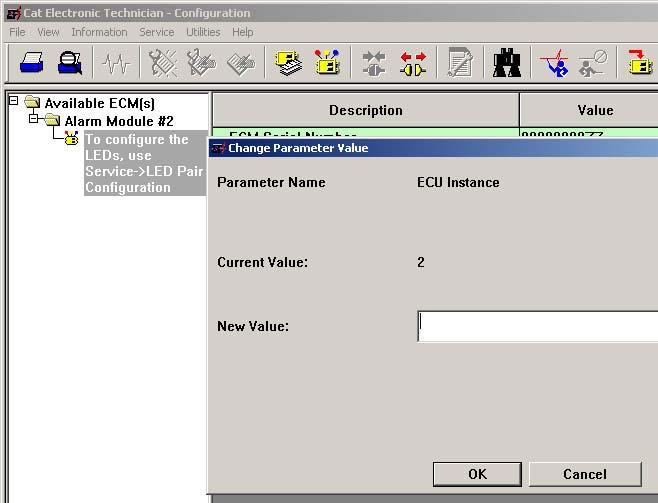Click the Change Parameter Value dialog icon
Viewport: 658px width, 503px height.
pos(218,148)
